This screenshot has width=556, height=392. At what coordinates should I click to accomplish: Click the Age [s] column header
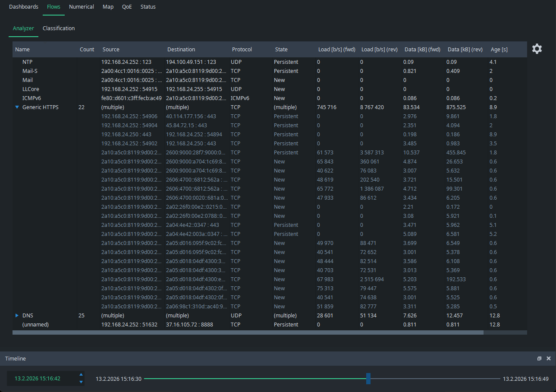pos(499,50)
